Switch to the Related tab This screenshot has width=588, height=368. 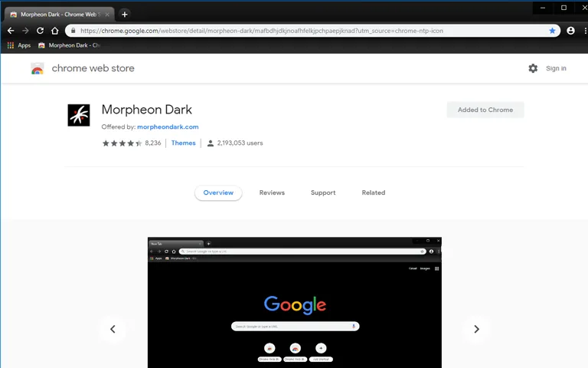[373, 192]
